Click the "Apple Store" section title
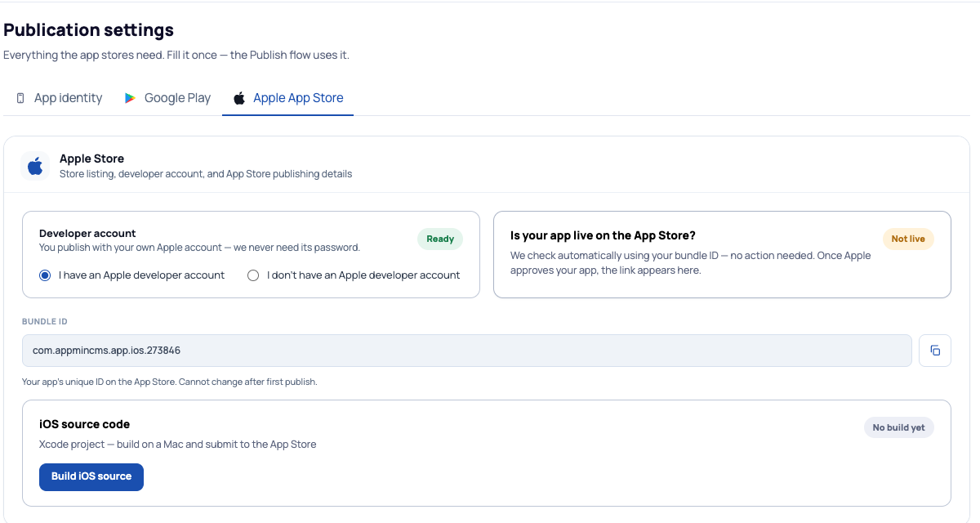980x523 pixels. coord(91,159)
